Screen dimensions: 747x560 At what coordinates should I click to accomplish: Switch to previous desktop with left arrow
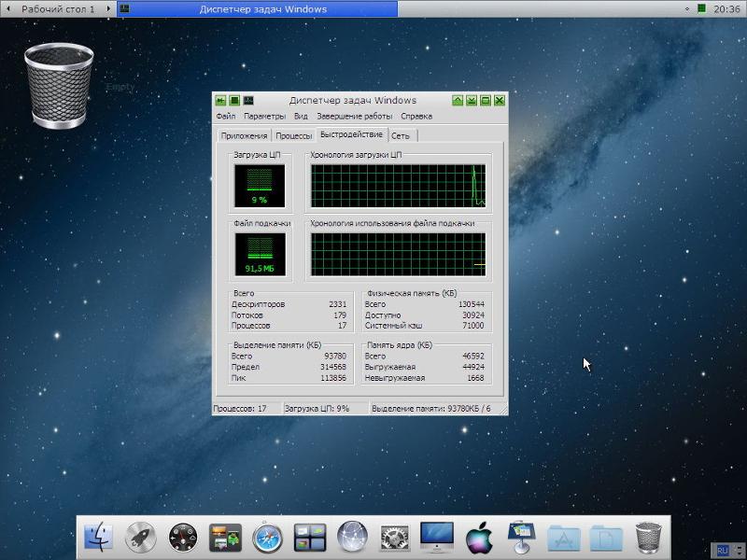[8, 8]
